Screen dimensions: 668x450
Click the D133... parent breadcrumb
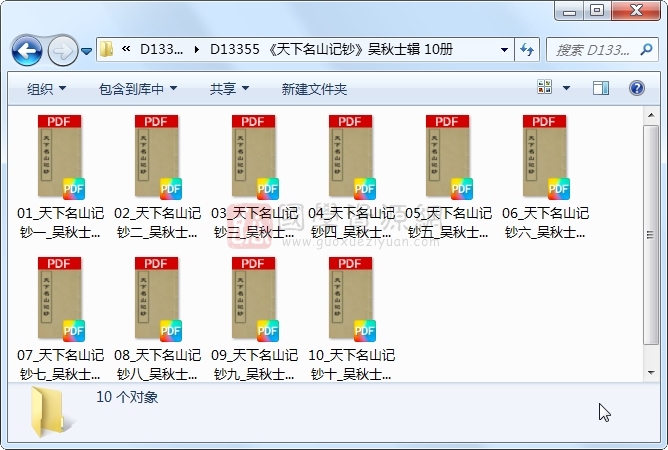[x=161, y=49]
